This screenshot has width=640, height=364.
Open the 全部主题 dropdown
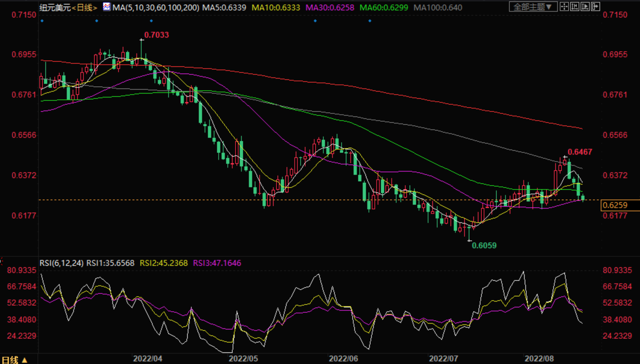pyautogui.click(x=533, y=7)
